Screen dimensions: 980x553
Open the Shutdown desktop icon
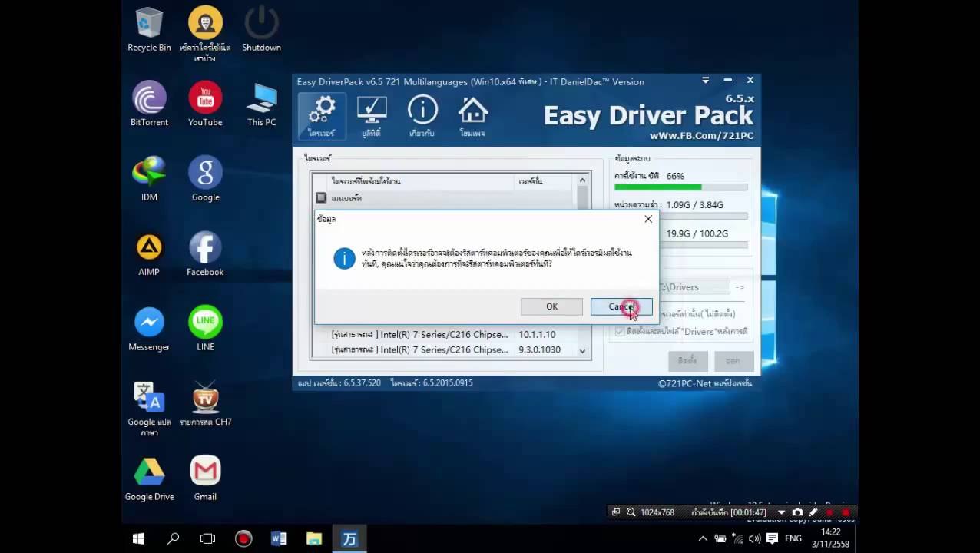coord(261,29)
